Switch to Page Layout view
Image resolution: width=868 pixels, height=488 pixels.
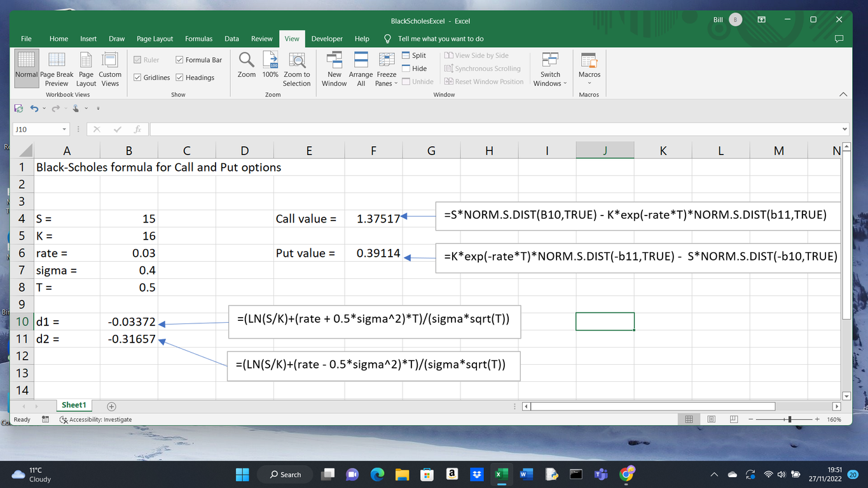click(x=86, y=69)
